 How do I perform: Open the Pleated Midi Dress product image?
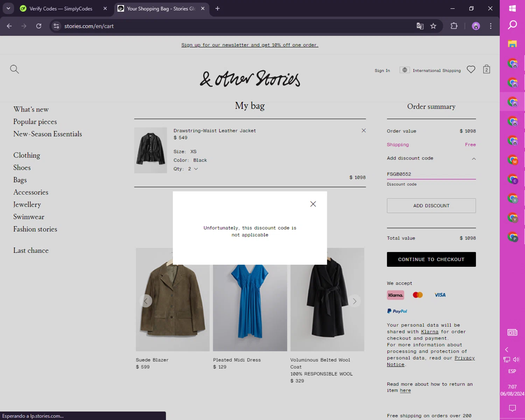250,300
